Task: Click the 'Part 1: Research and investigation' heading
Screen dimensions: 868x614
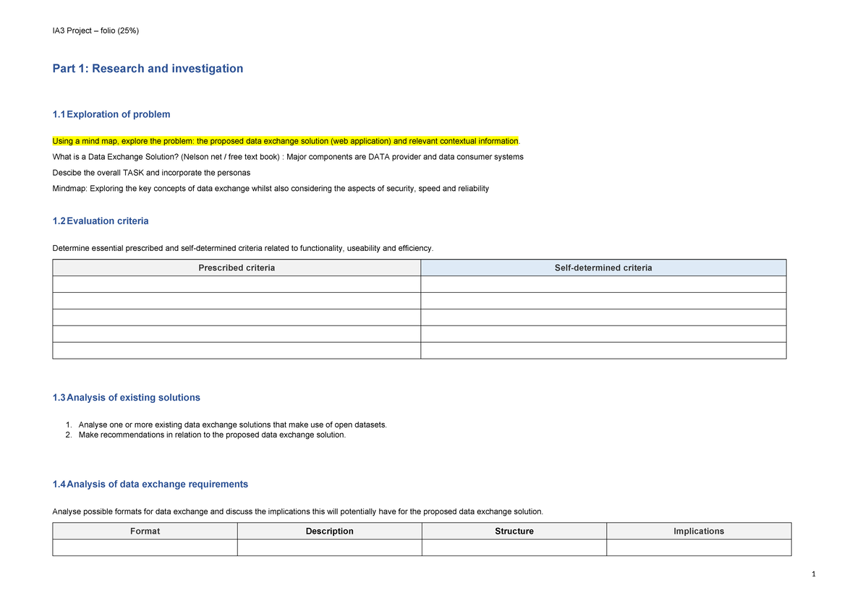Action: point(148,69)
